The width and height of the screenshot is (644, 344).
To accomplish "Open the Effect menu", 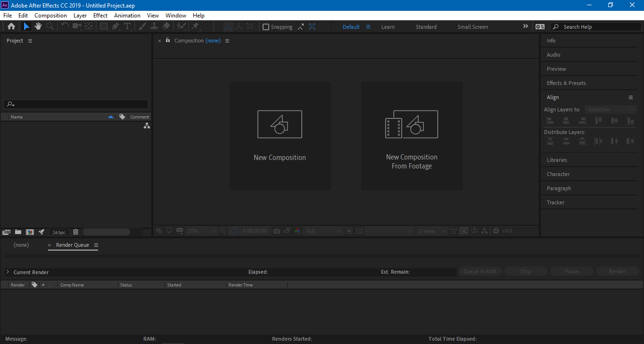I will (100, 16).
